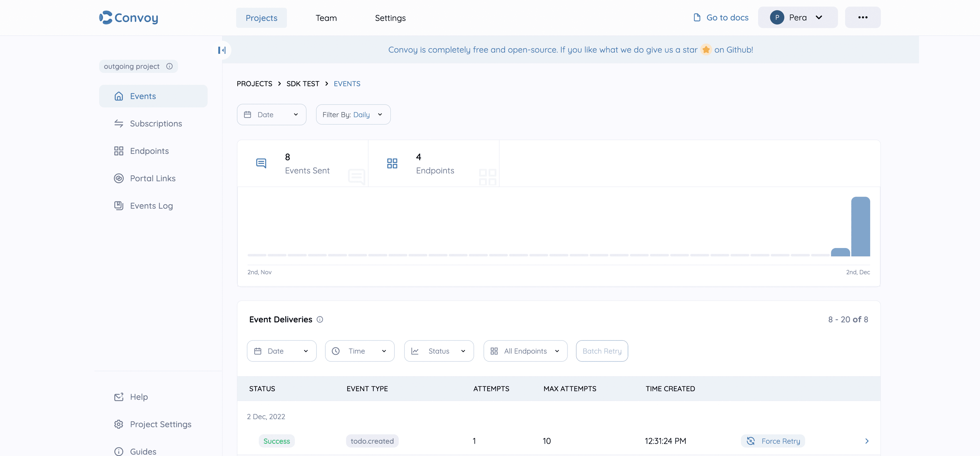Collapse the sidebar with the toggle icon
The image size is (980, 456).
tap(222, 50)
